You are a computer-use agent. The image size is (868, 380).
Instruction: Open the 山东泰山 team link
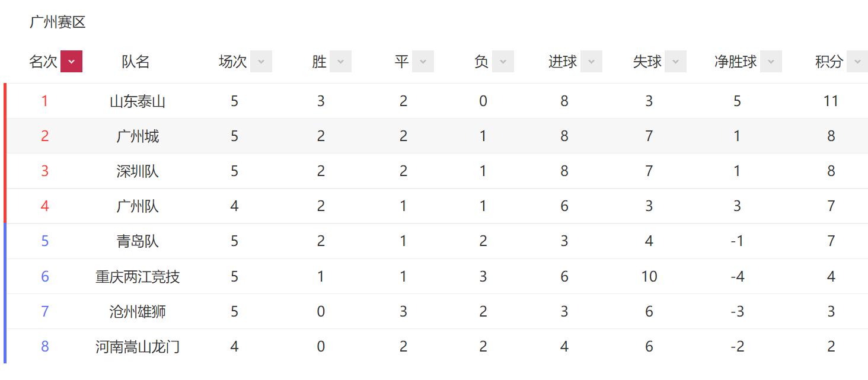[138, 101]
